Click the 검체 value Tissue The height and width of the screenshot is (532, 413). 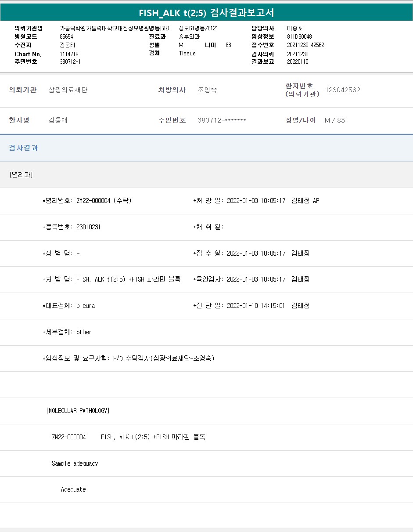pos(187,53)
